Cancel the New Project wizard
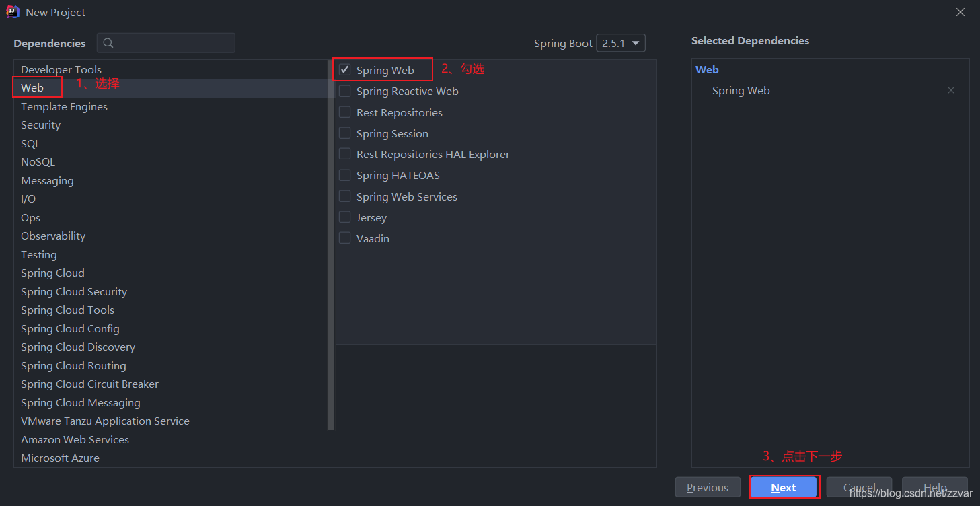Image resolution: width=980 pixels, height=506 pixels. coord(859,487)
